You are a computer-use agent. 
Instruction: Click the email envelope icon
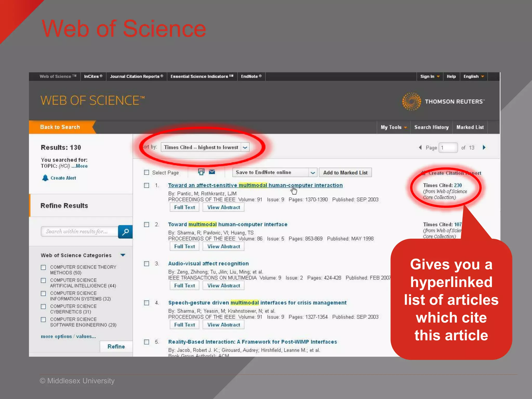[212, 172]
